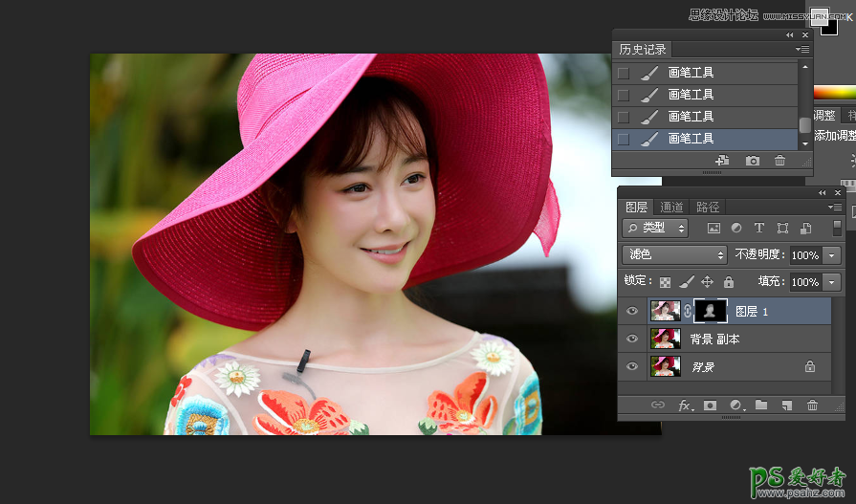Click the foreground color swatch
This screenshot has width=856, height=504.
[819, 14]
